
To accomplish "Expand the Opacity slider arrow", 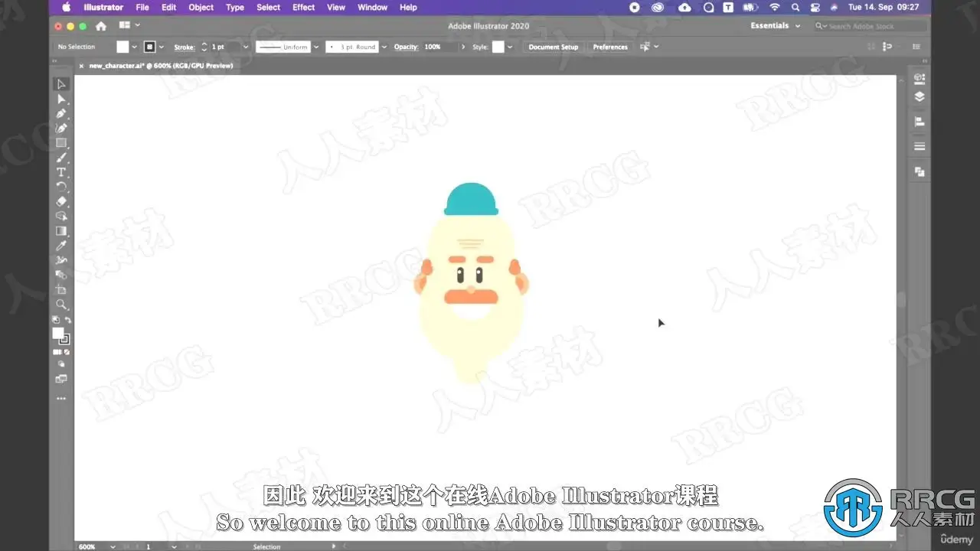I will coord(463,47).
